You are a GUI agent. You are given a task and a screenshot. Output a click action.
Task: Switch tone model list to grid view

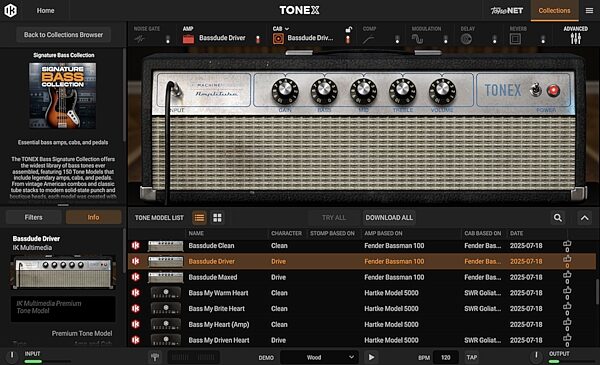217,218
